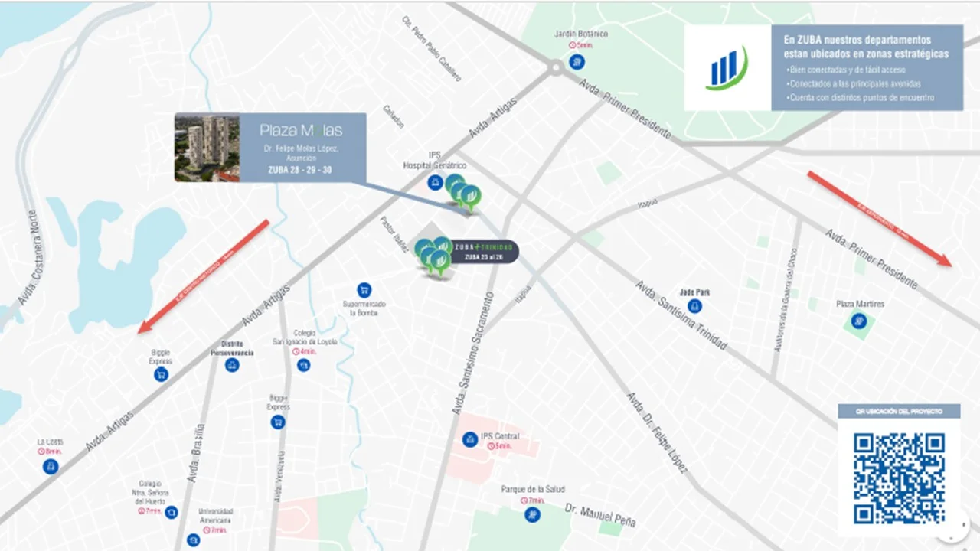The width and height of the screenshot is (980, 551).
Task: Select the Colegio San Ignacio de Loyola icon
Action: (x=304, y=365)
